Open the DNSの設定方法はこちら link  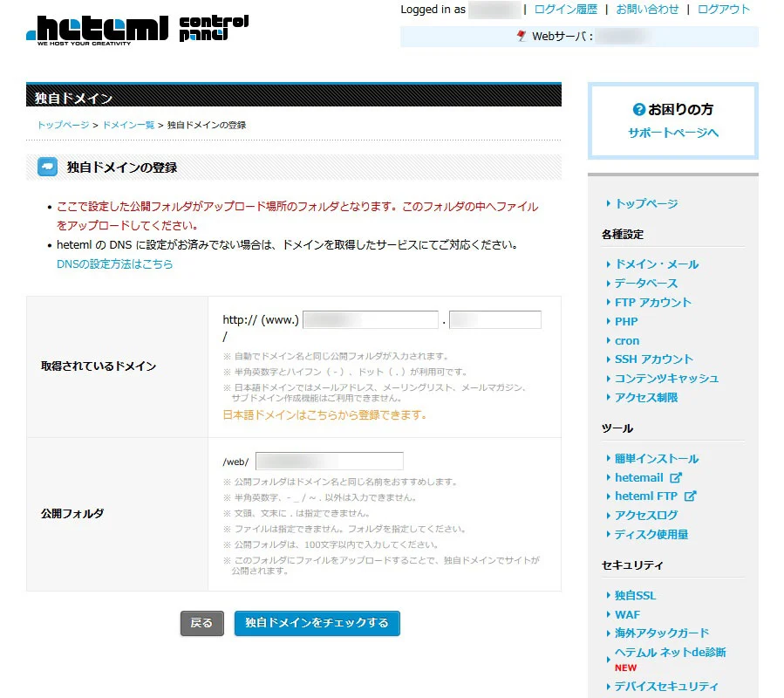(114, 263)
